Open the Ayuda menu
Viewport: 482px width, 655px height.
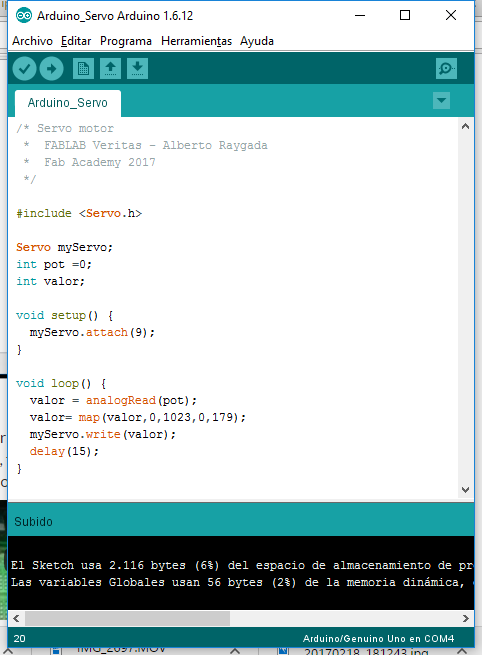(x=257, y=41)
